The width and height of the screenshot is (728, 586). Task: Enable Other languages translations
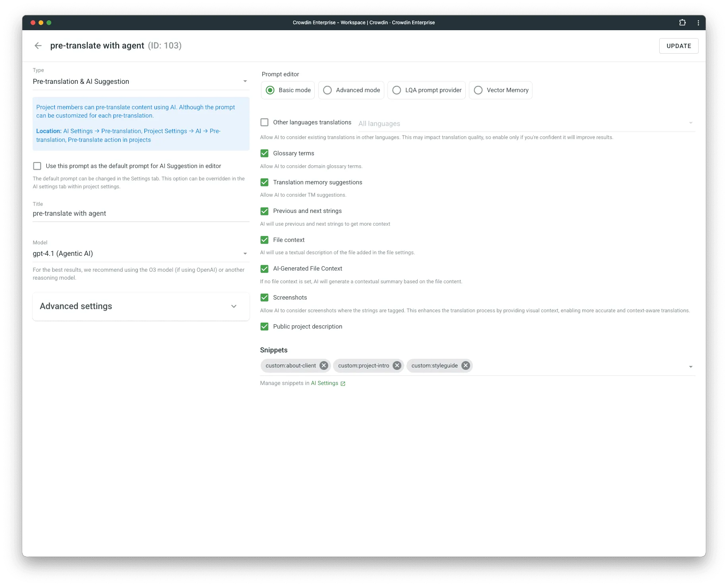pyautogui.click(x=265, y=122)
